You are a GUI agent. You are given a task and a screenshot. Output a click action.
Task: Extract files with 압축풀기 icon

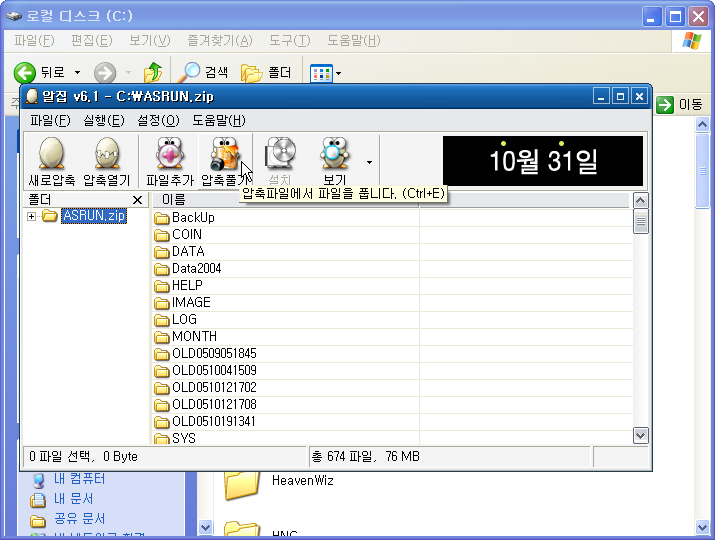coord(225,161)
